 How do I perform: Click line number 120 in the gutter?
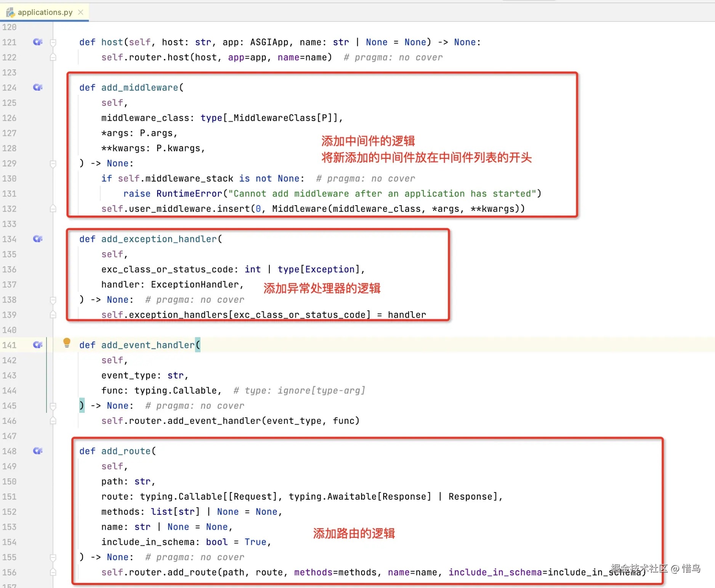point(9,27)
